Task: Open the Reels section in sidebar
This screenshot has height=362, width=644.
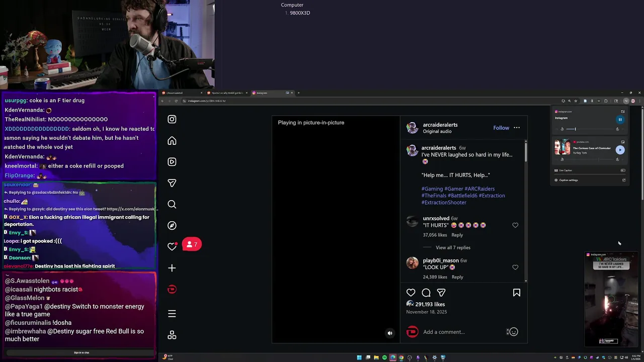Action: pos(172,162)
